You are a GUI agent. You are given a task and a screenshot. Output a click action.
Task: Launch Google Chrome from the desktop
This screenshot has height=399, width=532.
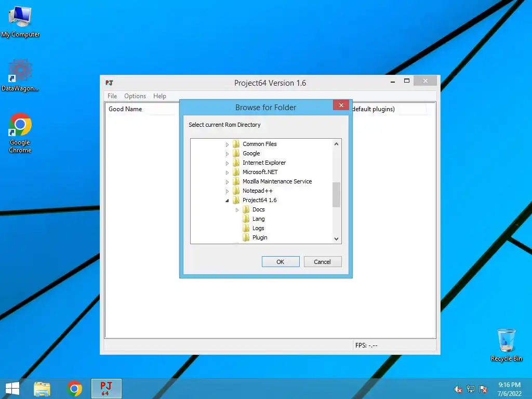[x=20, y=133]
